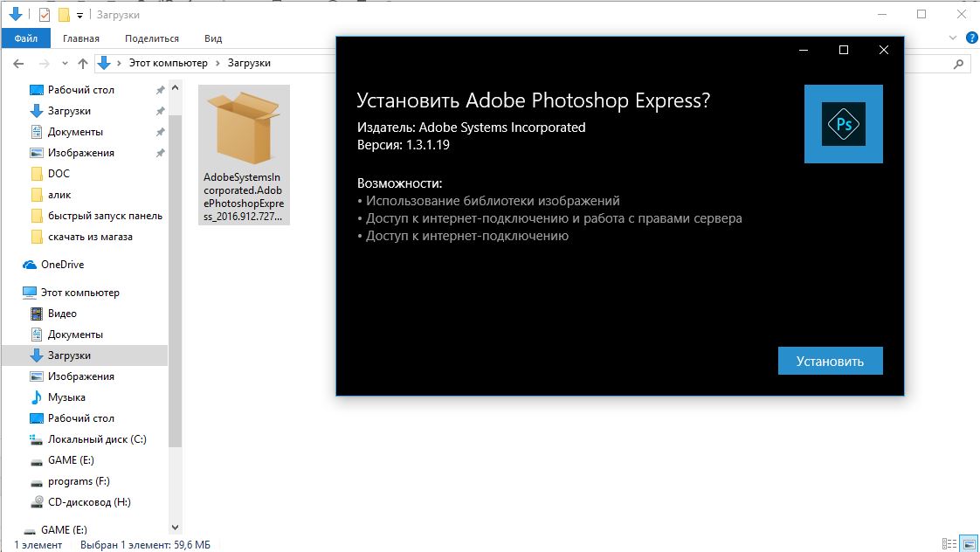Open the DOC folder
Image resolution: width=980 pixels, height=552 pixels.
(x=59, y=174)
